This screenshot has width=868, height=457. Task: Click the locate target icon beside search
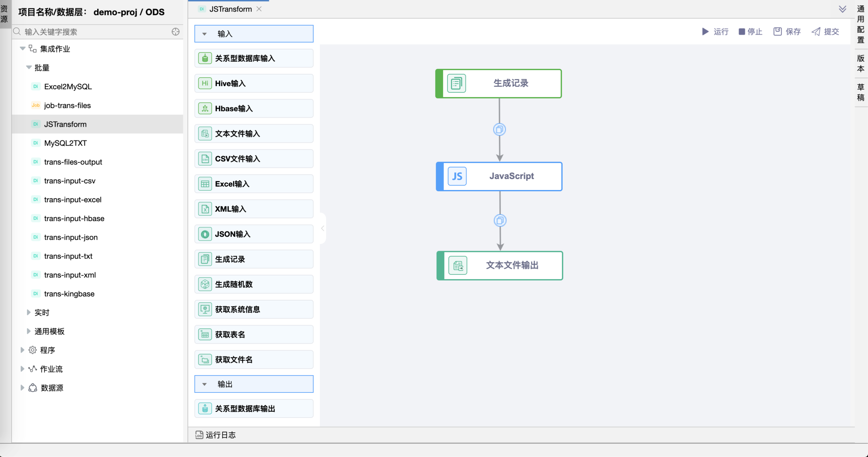175,32
